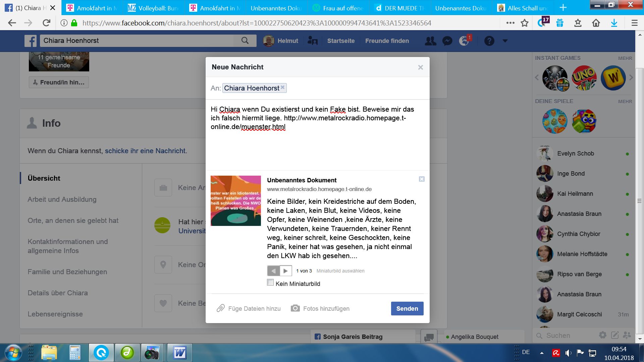Open Helmut profile link in header

pos(281,41)
